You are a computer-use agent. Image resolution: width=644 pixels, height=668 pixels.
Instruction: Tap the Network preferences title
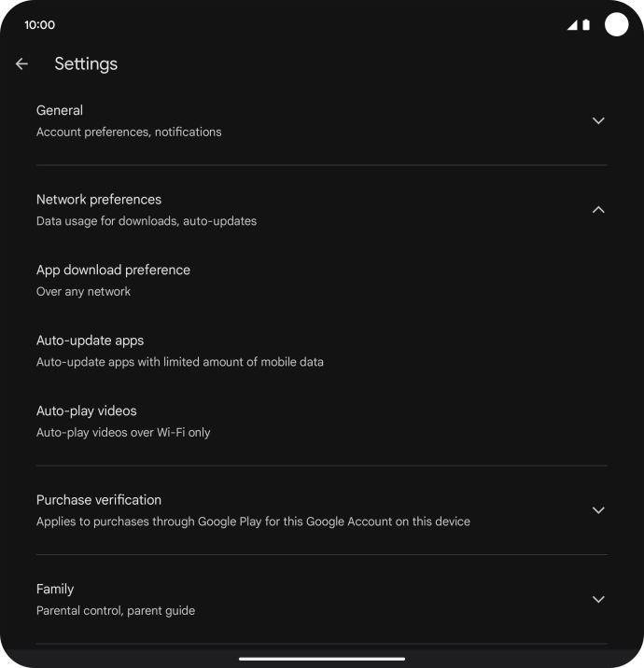(x=99, y=200)
